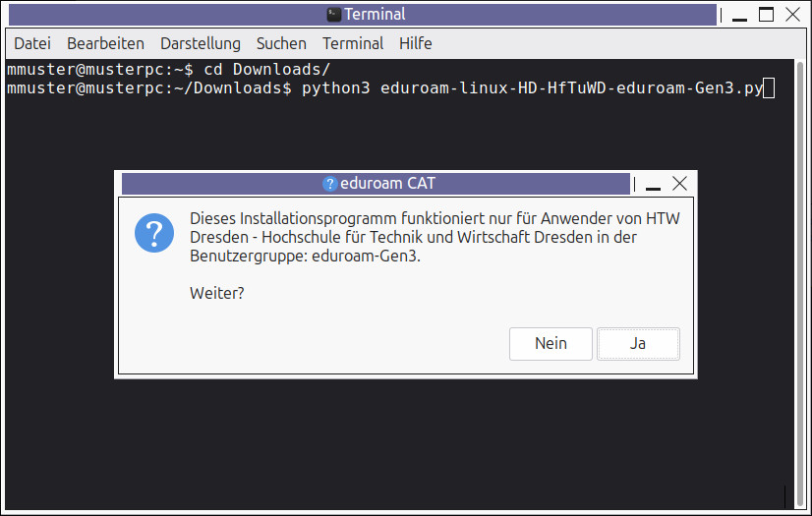Close the Terminal window

[x=793, y=15]
